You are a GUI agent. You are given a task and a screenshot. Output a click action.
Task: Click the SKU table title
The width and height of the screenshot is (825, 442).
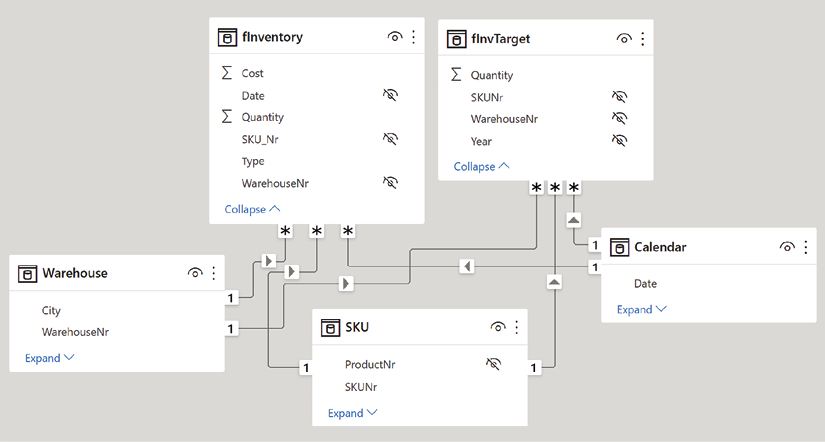pos(357,327)
